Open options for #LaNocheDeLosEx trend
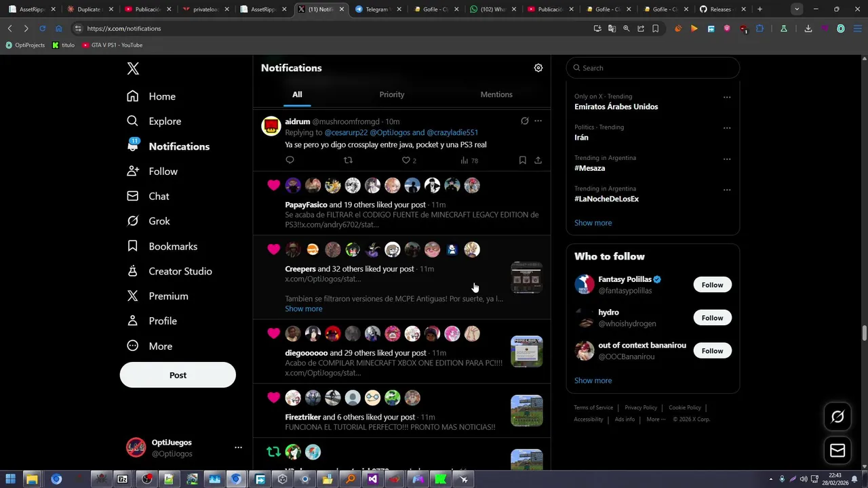The width and height of the screenshot is (868, 488). 727,189
